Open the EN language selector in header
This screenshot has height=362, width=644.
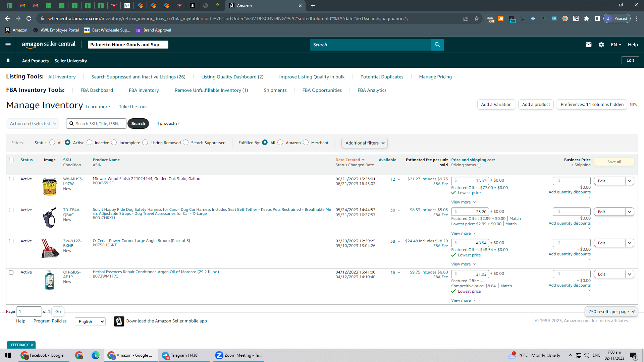(x=616, y=45)
